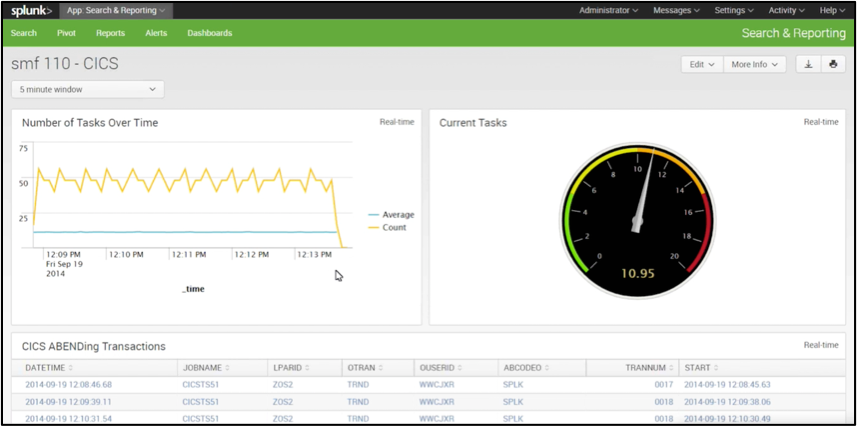Image resolution: width=857 pixels, height=426 pixels.
Task: Click the Count legend entry
Action: (x=388, y=227)
